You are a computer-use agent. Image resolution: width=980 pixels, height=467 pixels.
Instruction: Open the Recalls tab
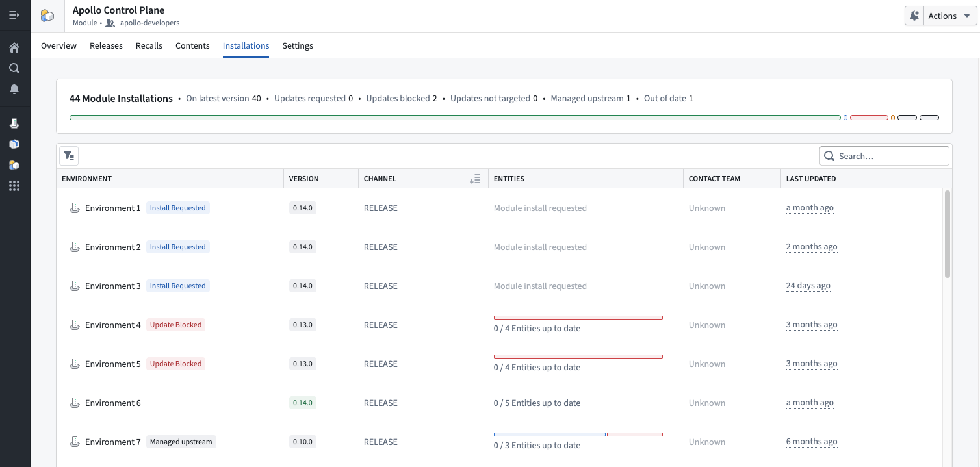coord(149,45)
